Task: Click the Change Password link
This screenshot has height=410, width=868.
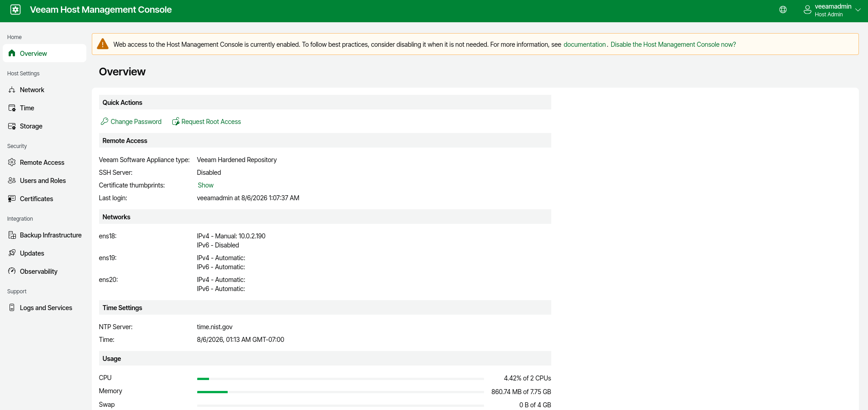Action: 136,122
